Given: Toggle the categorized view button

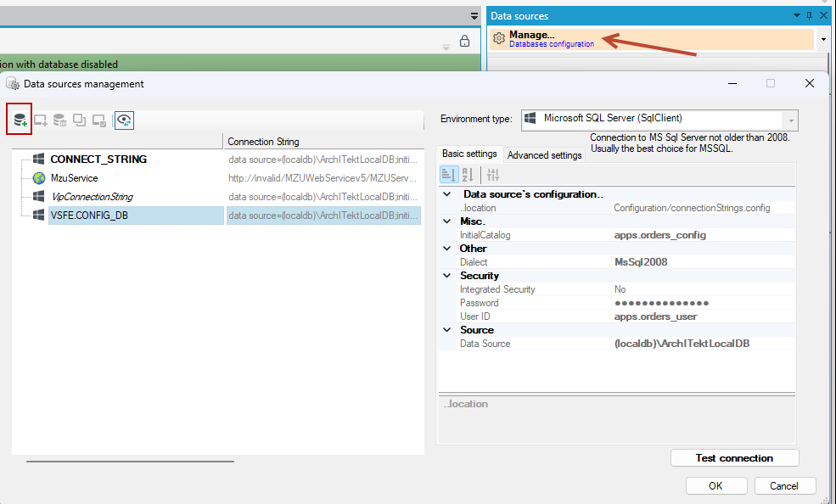Looking at the screenshot, I should 448,174.
